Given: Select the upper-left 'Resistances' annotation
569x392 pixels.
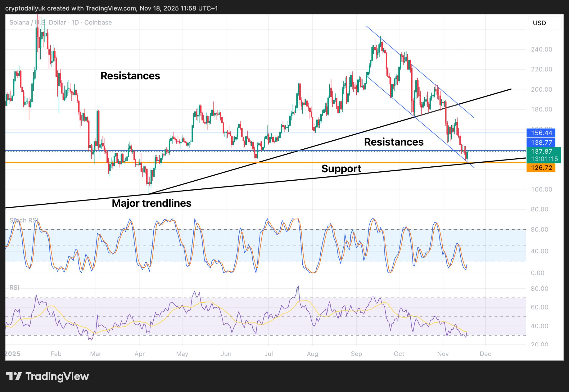Looking at the screenshot, I should pos(130,76).
